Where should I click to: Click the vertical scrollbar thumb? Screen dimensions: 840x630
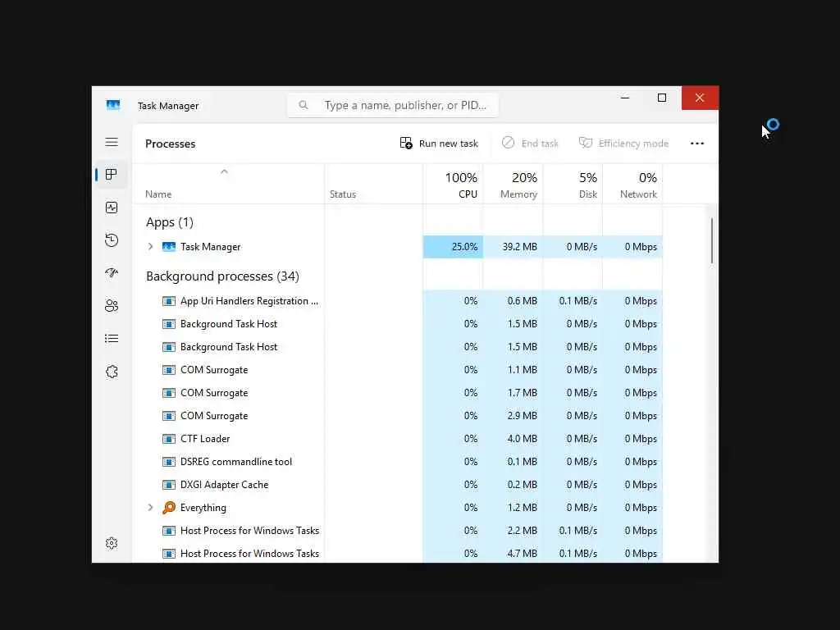click(x=712, y=240)
